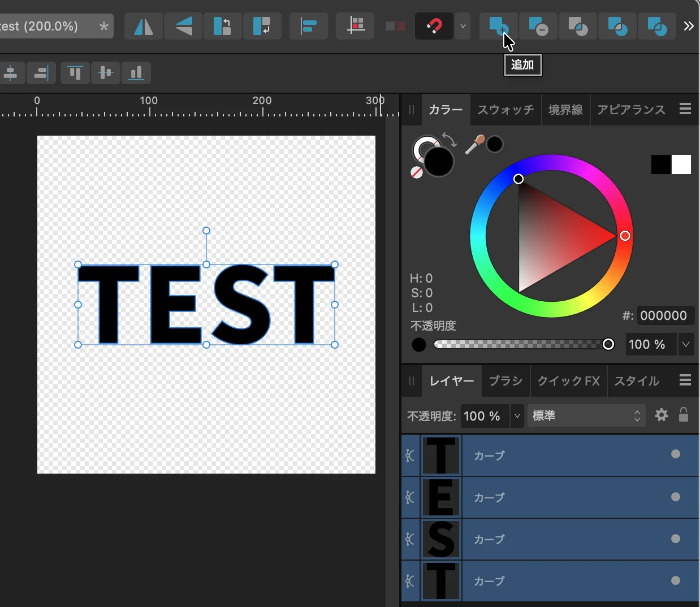Apply the Intersect boolean operation
Image resolution: width=700 pixels, height=607 pixels.
(x=578, y=27)
